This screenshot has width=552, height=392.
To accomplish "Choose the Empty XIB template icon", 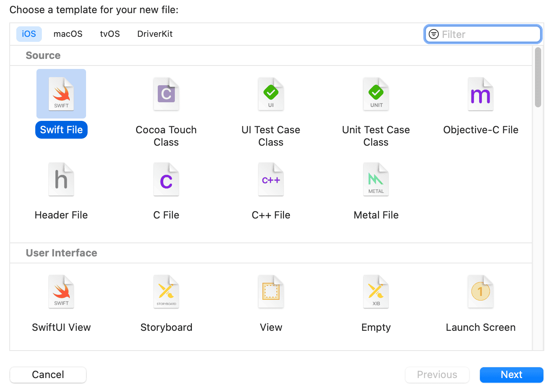I will [376, 291].
